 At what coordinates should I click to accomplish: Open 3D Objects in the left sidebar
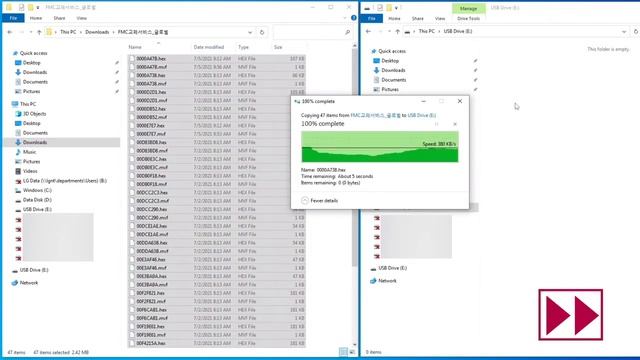pyautogui.click(x=34, y=114)
